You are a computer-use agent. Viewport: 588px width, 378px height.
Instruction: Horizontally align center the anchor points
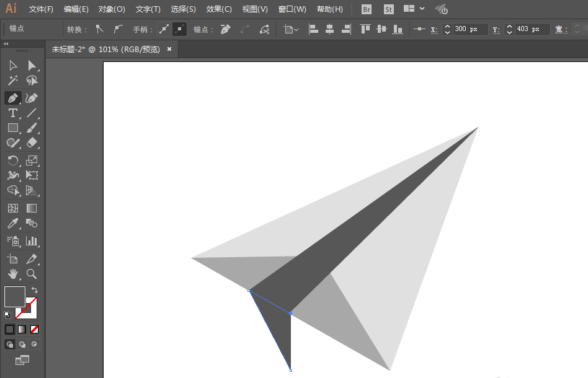[329, 29]
